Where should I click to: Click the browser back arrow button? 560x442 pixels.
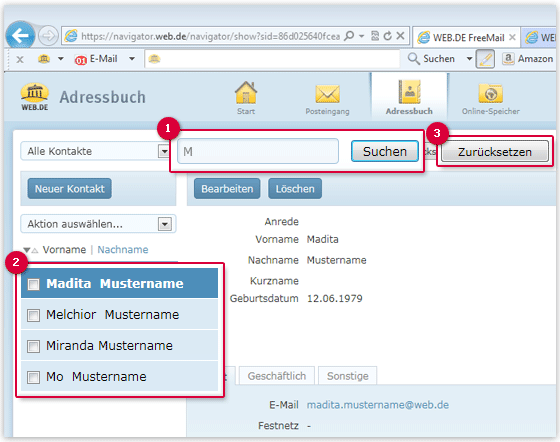point(20,35)
